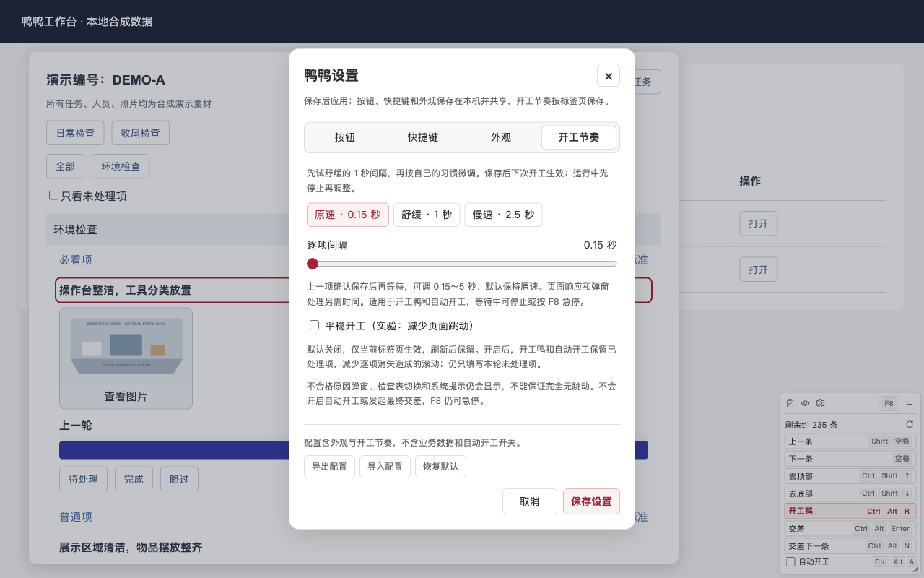The image size is (924, 578).
Task: Check the 只看未处理项 filter checkbox
Action: [x=53, y=195]
